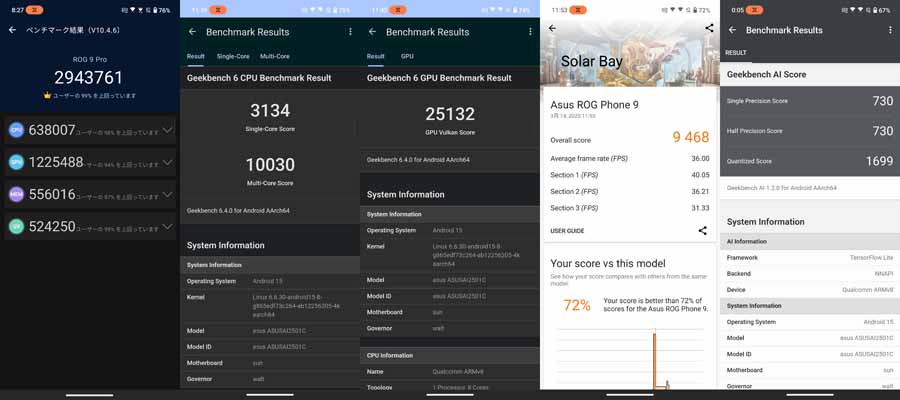Tap Average frame rate value 36.00

pyautogui.click(x=700, y=158)
